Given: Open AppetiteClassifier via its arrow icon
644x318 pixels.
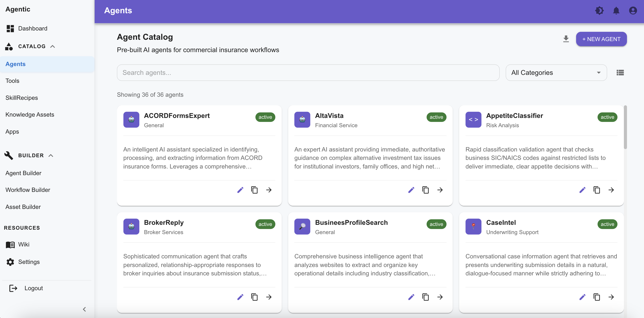Looking at the screenshot, I should point(611,190).
